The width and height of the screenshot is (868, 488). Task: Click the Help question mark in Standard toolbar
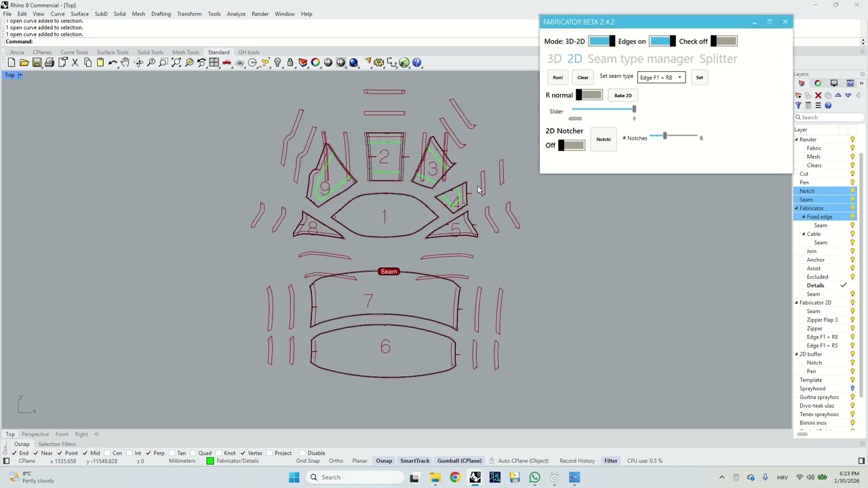click(x=417, y=62)
